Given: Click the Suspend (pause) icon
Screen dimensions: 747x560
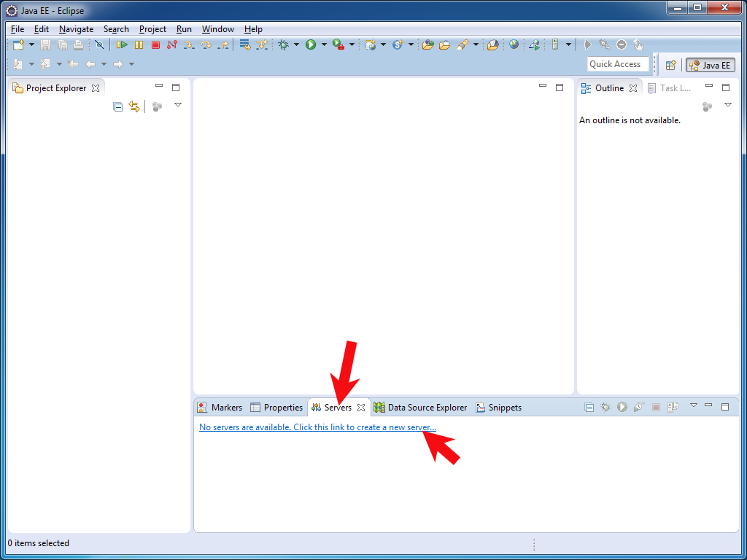Looking at the screenshot, I should point(139,44).
